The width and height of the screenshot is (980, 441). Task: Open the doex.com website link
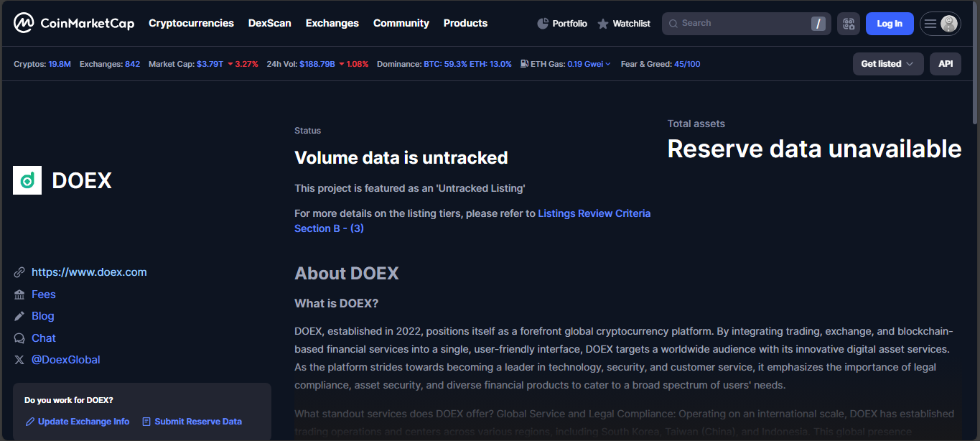tap(89, 272)
